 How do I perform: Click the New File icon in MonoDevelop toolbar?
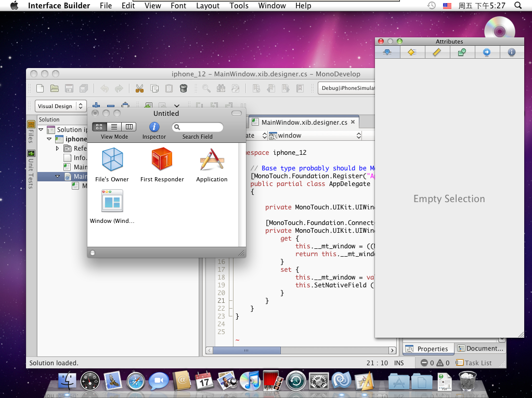click(x=40, y=88)
